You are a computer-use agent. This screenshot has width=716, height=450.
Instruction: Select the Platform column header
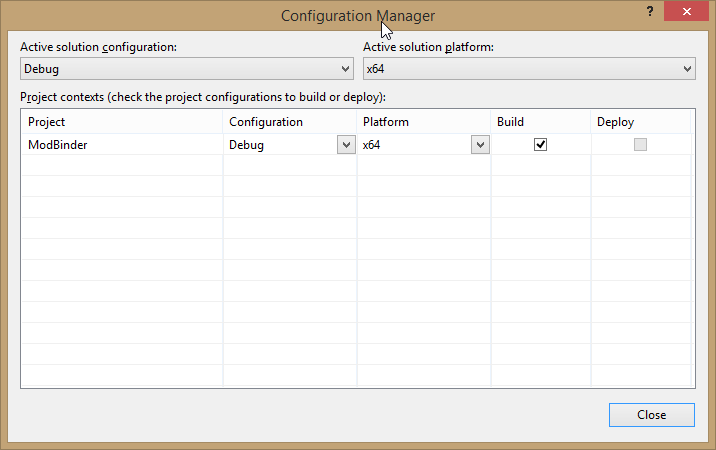424,122
